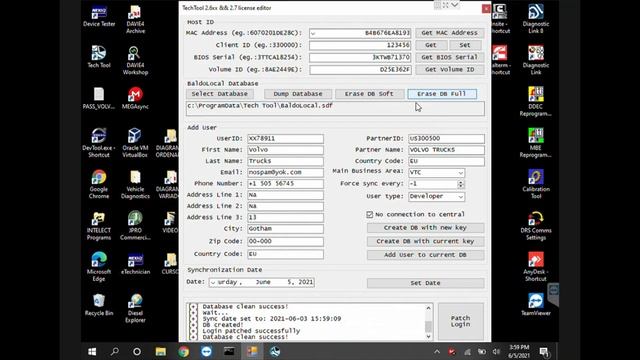Expand Main Business Area dropdown

[x=460, y=173]
